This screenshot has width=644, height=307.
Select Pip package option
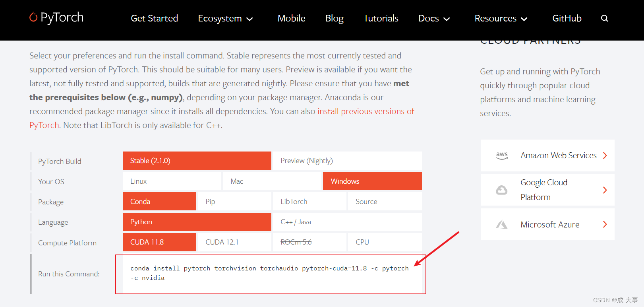(x=234, y=202)
